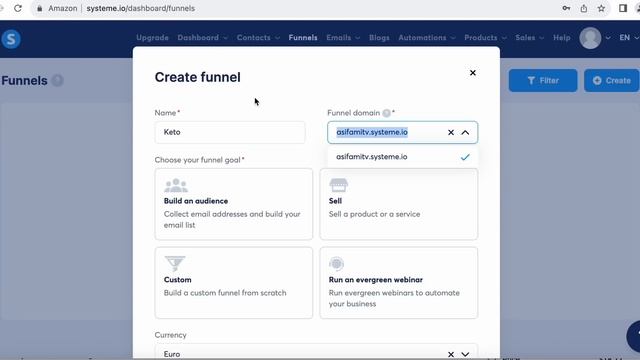Screen dimensions: 640x360
Task: Open the Products menu
Action: 485,38
